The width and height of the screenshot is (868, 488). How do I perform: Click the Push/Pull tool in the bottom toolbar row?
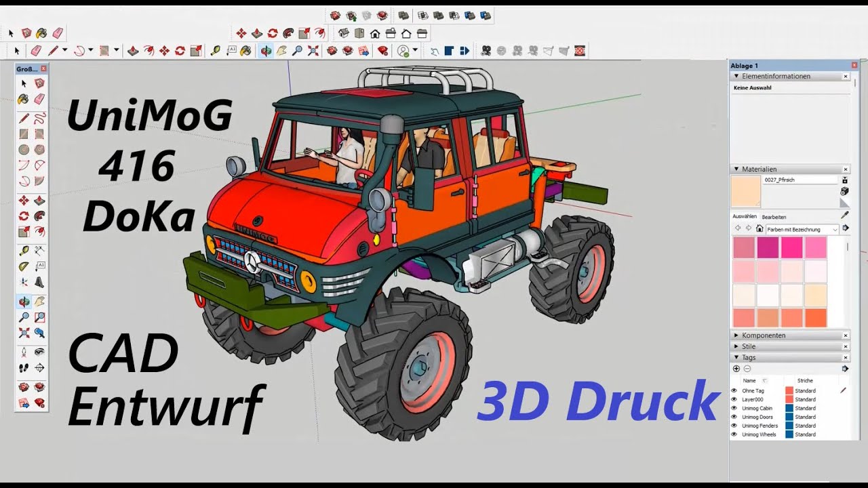point(133,51)
